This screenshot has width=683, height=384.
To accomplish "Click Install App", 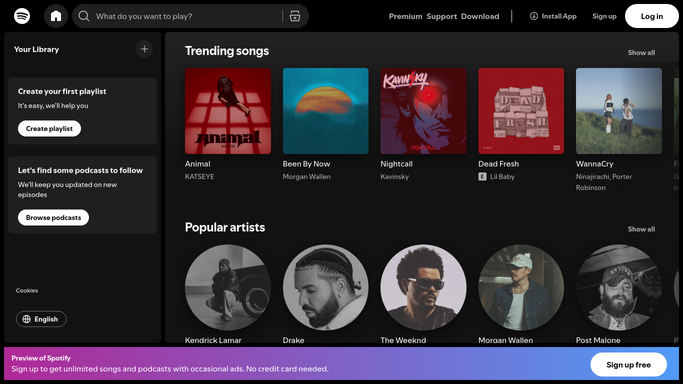I will click(x=553, y=16).
